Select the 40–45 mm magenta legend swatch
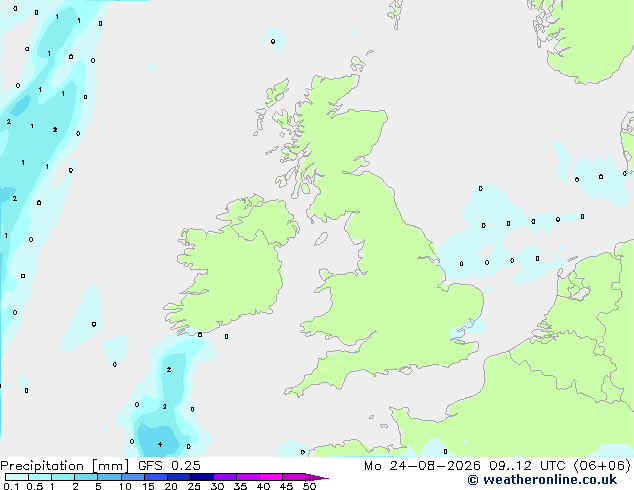 click(x=271, y=477)
